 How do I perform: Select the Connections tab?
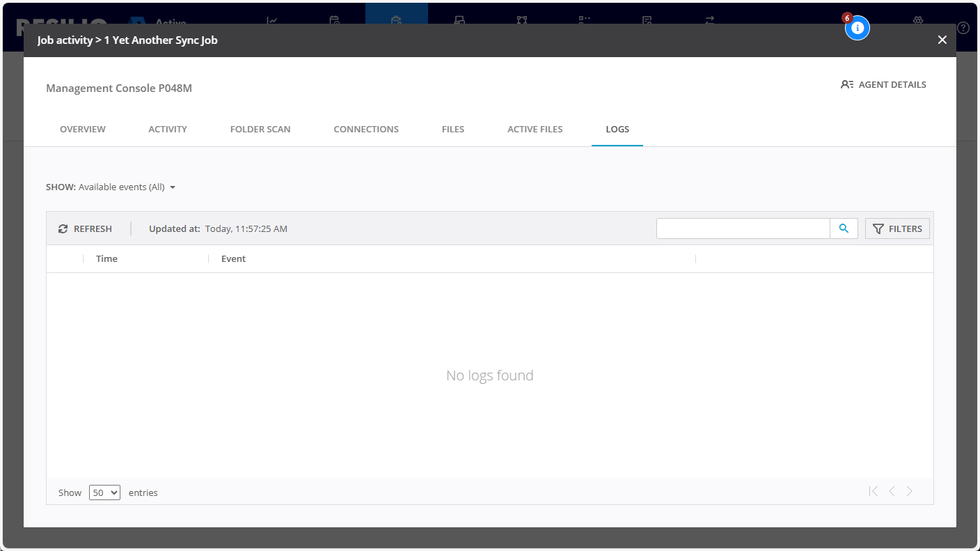366,129
